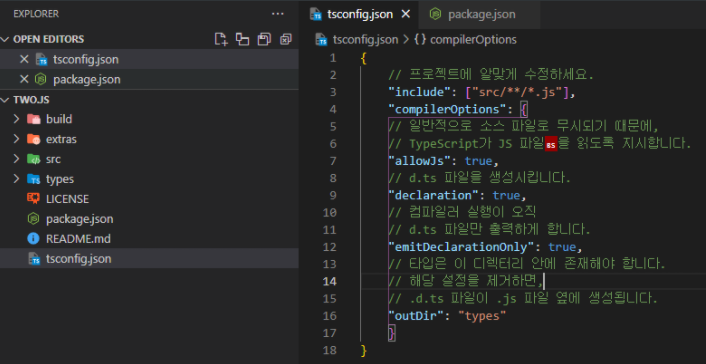Collapse the OPEN EDITORS section

tap(5, 39)
